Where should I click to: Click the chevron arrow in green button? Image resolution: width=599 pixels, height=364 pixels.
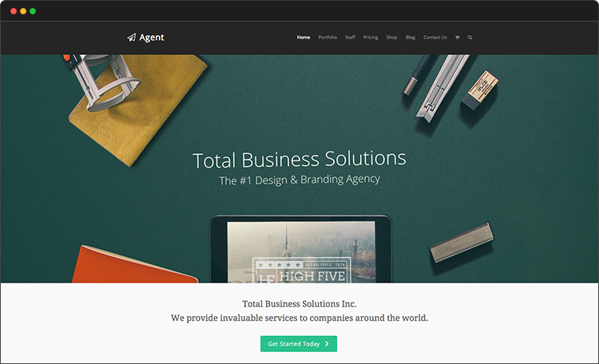(327, 344)
